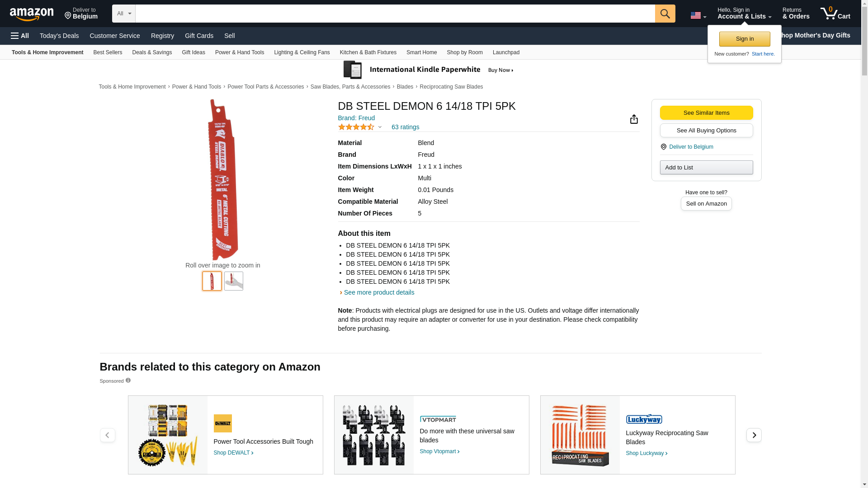868x488 pixels.
Task: Open the shopping cart
Action: coord(835,14)
